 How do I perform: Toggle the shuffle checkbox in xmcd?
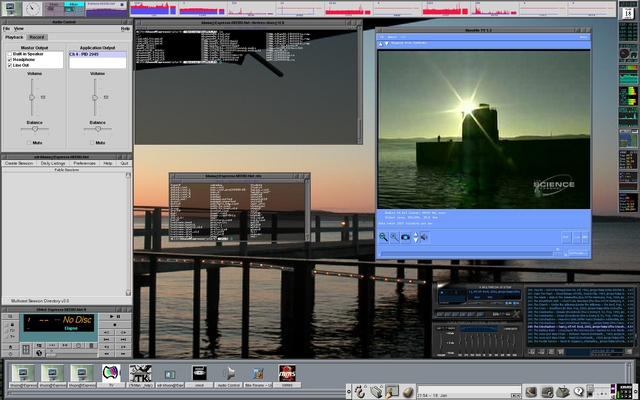(7, 337)
